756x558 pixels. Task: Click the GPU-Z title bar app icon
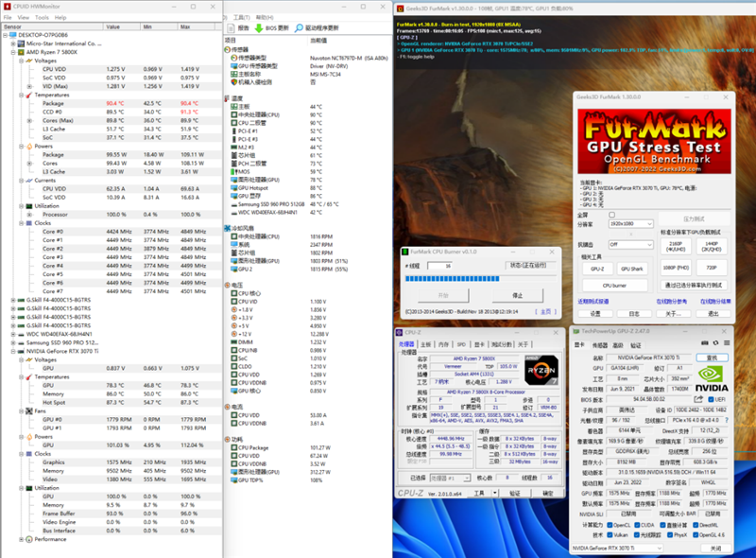(x=576, y=331)
